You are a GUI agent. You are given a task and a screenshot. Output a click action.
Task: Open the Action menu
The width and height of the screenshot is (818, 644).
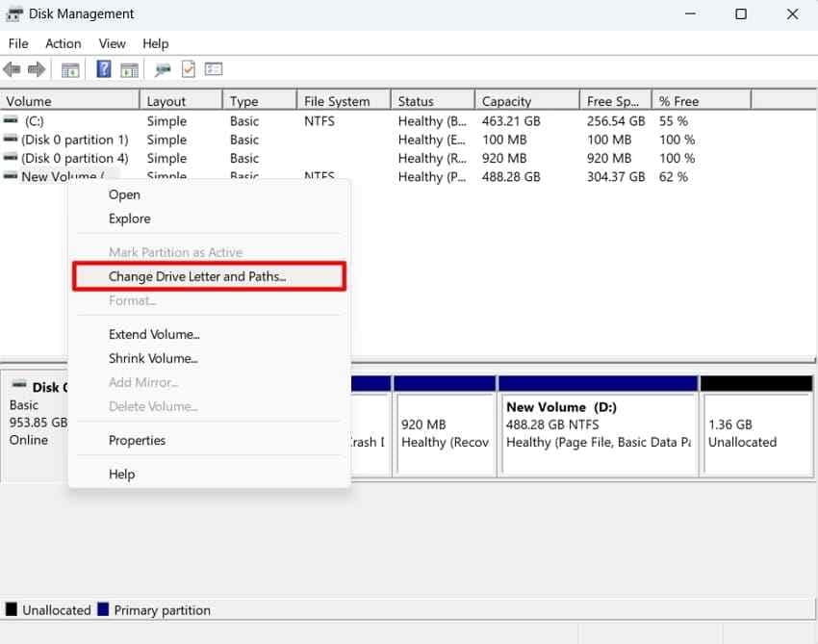(64, 44)
